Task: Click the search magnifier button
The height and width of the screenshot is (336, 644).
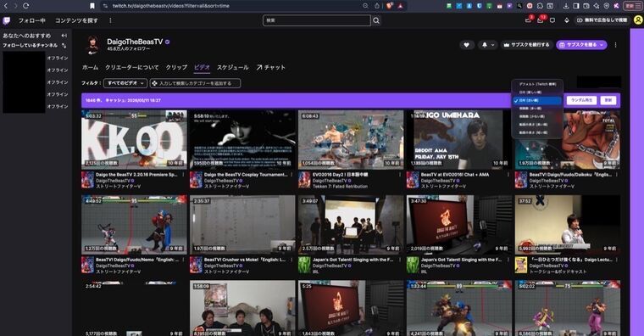Action: point(376,20)
